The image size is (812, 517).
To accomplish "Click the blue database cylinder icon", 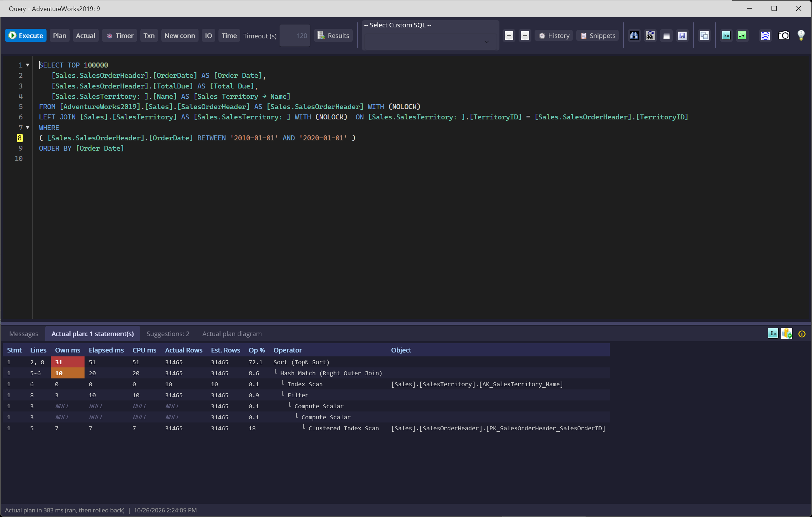I will [x=765, y=36].
